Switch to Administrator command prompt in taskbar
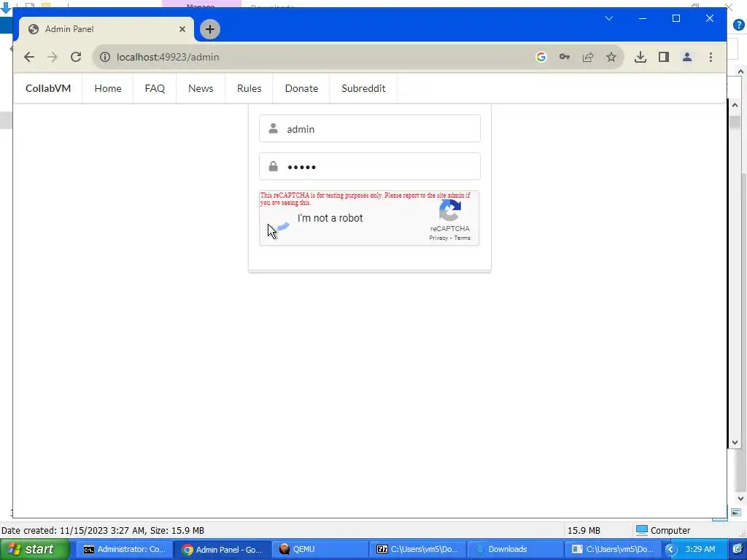This screenshot has height=560, width=747. [124, 550]
